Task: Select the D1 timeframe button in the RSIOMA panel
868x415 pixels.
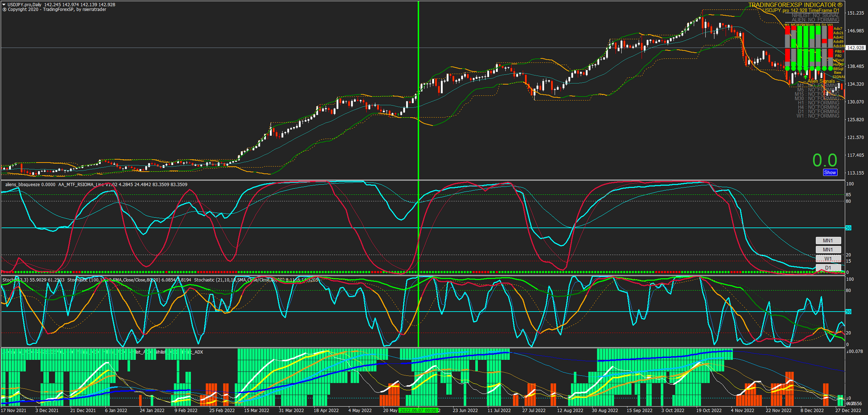Action: pos(828,268)
